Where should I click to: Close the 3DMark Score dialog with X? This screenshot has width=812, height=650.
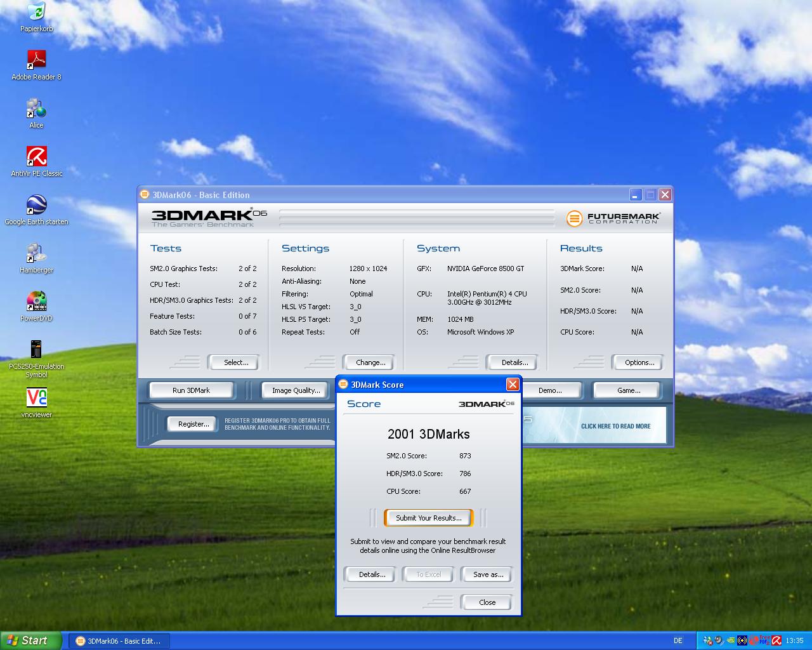(513, 385)
